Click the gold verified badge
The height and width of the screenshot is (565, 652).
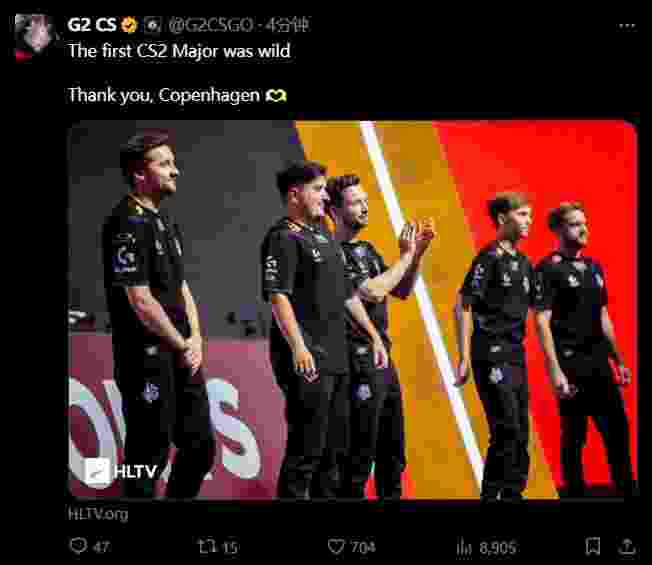[x=129, y=25]
